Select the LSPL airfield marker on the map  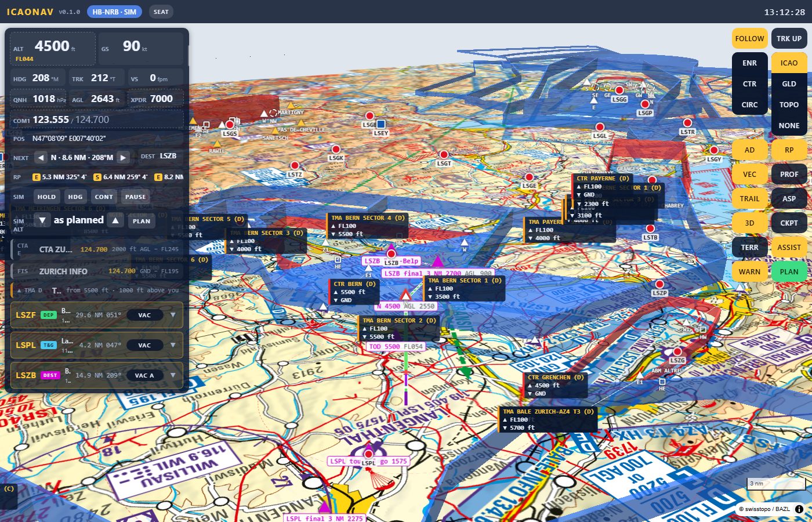(368, 454)
